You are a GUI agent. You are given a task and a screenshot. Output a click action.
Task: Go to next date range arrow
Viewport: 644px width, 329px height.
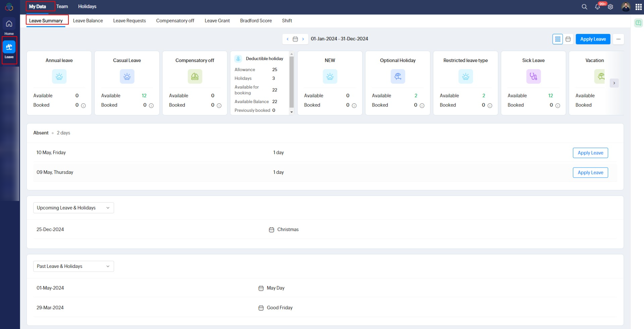pos(303,39)
